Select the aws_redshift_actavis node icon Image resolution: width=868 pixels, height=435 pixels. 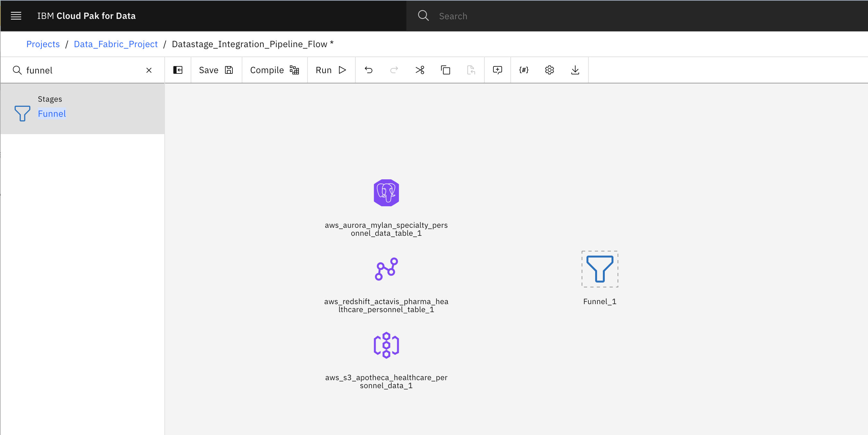[x=386, y=269]
